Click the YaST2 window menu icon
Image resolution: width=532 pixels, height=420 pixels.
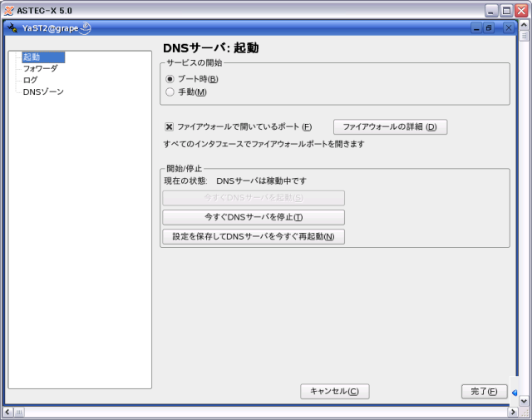pos(12,28)
